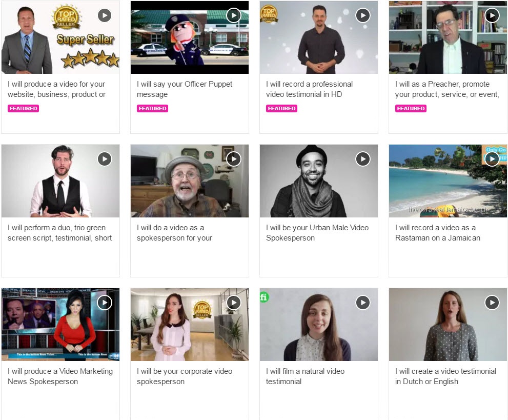This screenshot has width=508, height=420.
Task: Open 'I will record a video as a Rastaman'
Action: (437, 233)
